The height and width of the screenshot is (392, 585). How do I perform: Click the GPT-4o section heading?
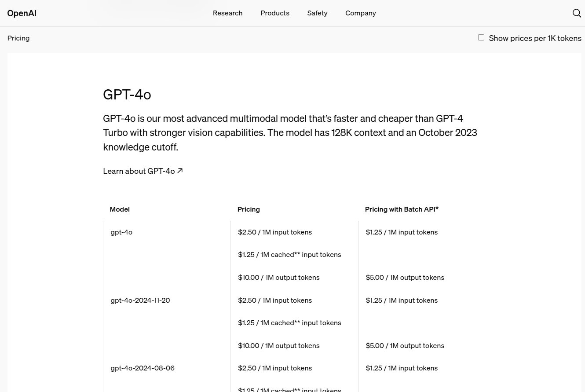[x=127, y=95]
